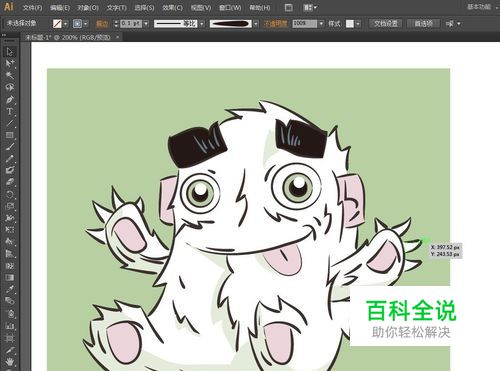Select the Slice tool
Screen dimensions: 500x371
tap(9, 350)
